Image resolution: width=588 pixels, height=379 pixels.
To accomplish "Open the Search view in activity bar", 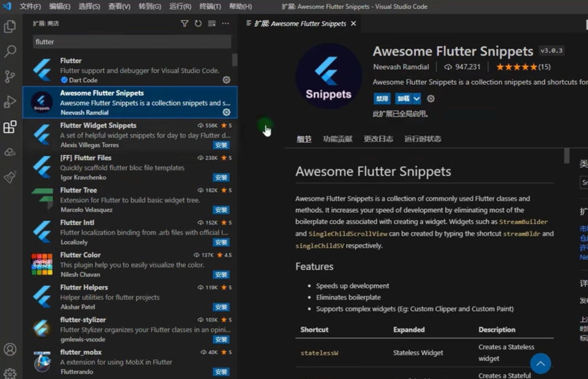I will 10,51.
